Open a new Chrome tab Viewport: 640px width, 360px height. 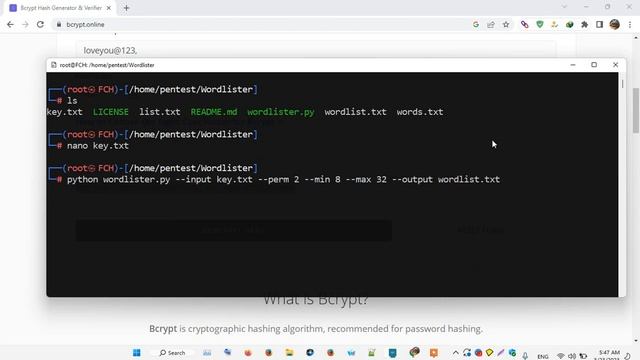click(127, 8)
